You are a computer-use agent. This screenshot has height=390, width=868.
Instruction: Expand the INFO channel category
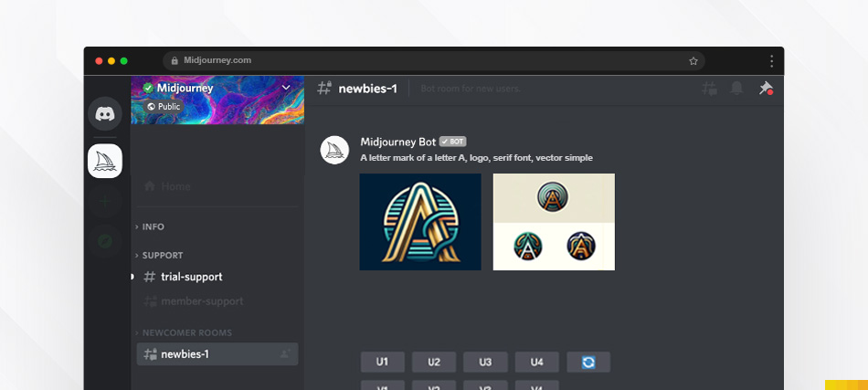tap(150, 227)
